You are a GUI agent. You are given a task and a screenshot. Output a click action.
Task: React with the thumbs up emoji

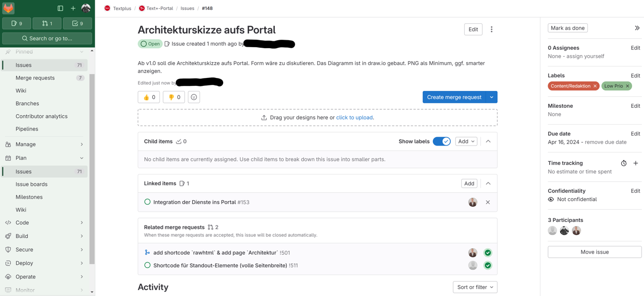pos(149,97)
